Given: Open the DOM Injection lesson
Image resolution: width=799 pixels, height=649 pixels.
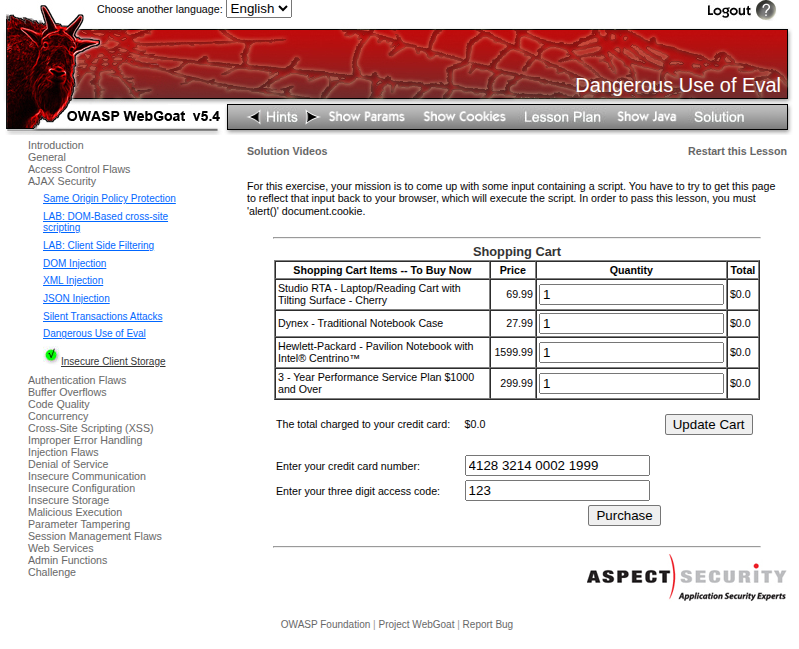Looking at the screenshot, I should [74, 263].
